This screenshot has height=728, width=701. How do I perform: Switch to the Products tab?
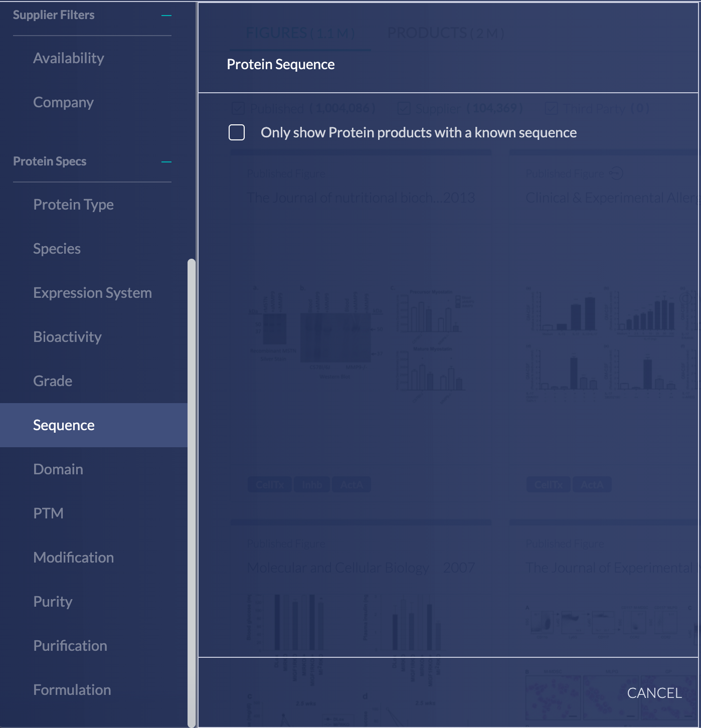pyautogui.click(x=445, y=33)
